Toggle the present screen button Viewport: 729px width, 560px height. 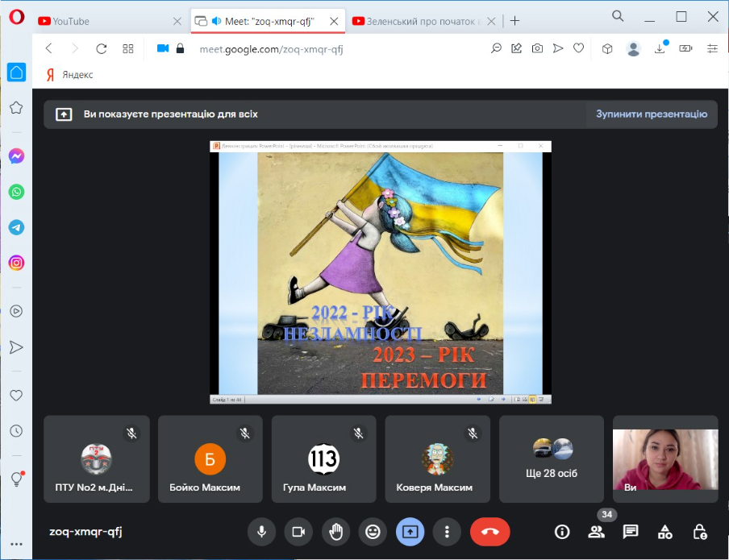pyautogui.click(x=410, y=532)
